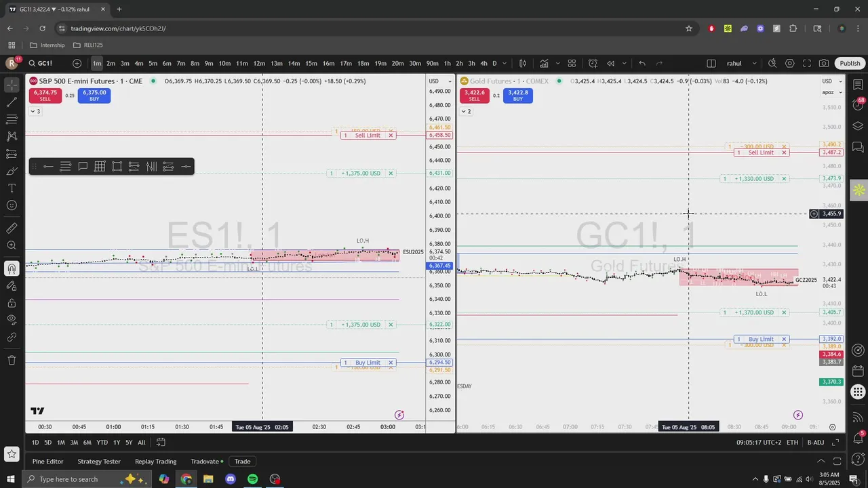Cancel the Gold chart Buy Limit order
The height and width of the screenshot is (488, 868).
[784, 339]
